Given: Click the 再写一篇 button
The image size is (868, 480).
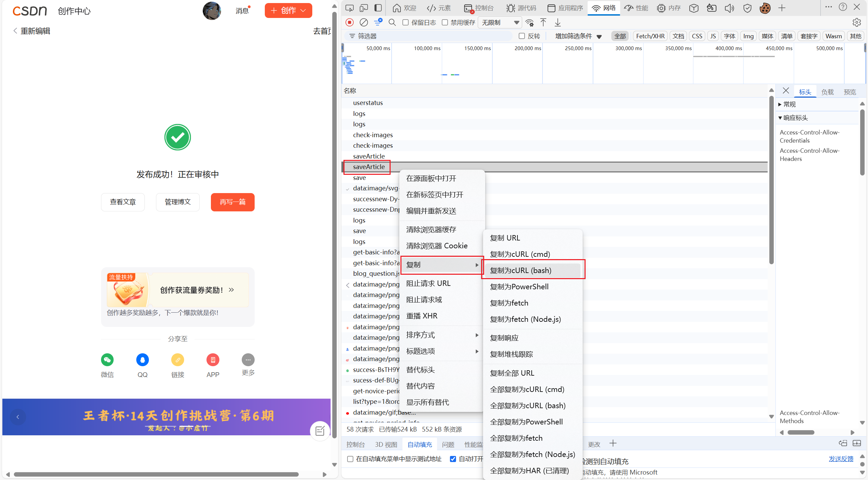Looking at the screenshot, I should (x=233, y=202).
